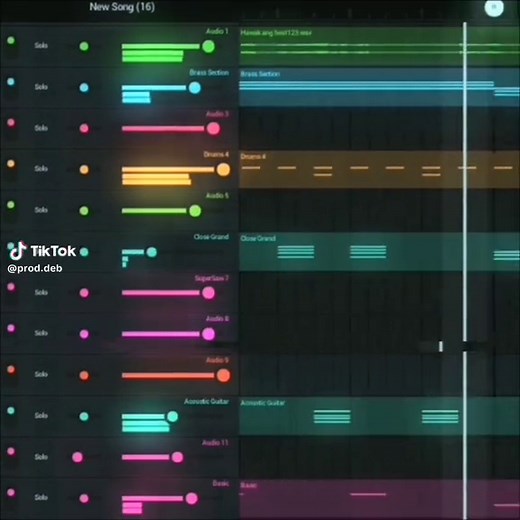Toggle the magenta enable dot on Audio 8 track
This screenshot has width=520, height=520.
(x=11, y=328)
